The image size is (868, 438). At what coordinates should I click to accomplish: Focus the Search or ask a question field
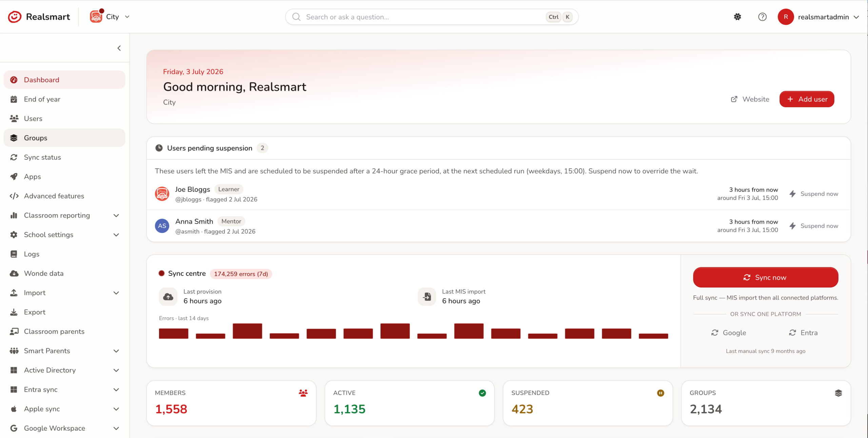click(x=432, y=17)
